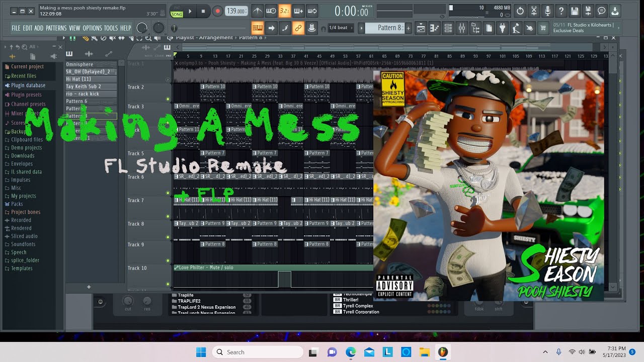Open the touch controller icon

[529, 28]
